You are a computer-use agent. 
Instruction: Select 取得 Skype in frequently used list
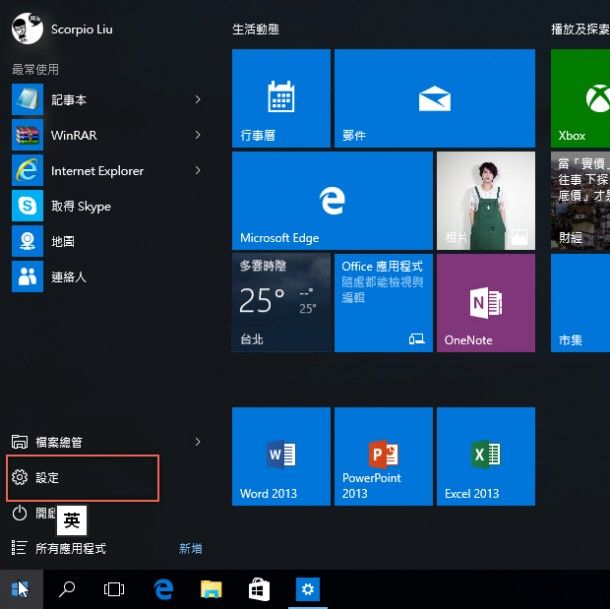point(80,206)
